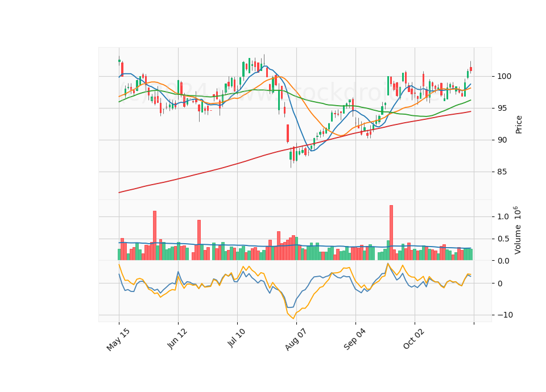Viewport: 546px width, 392px height.
Task: Click the 95 price axis value
Action: (502, 108)
